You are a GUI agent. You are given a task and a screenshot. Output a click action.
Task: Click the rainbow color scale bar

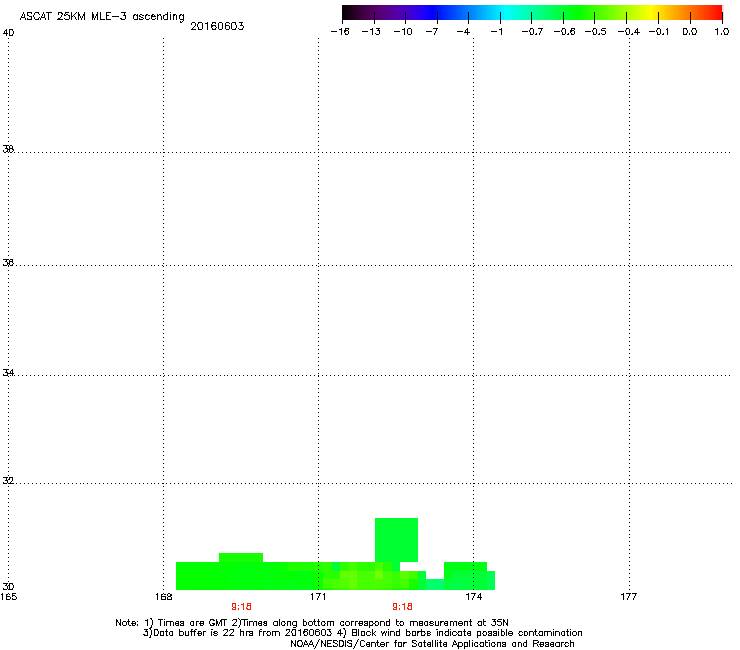click(x=532, y=12)
